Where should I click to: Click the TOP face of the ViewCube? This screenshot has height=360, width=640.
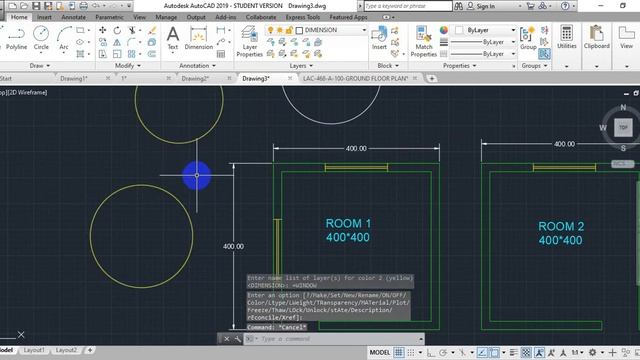(x=623, y=127)
